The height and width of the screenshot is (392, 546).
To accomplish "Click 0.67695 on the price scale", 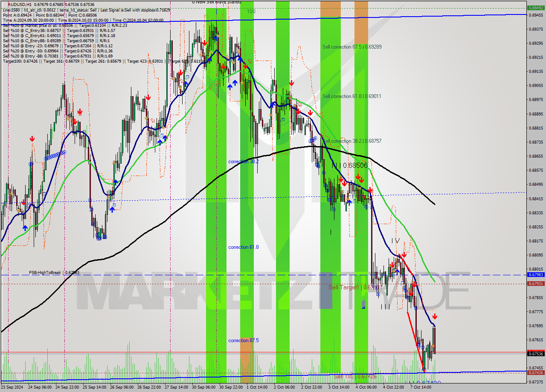I will pyautogui.click(x=536, y=326).
